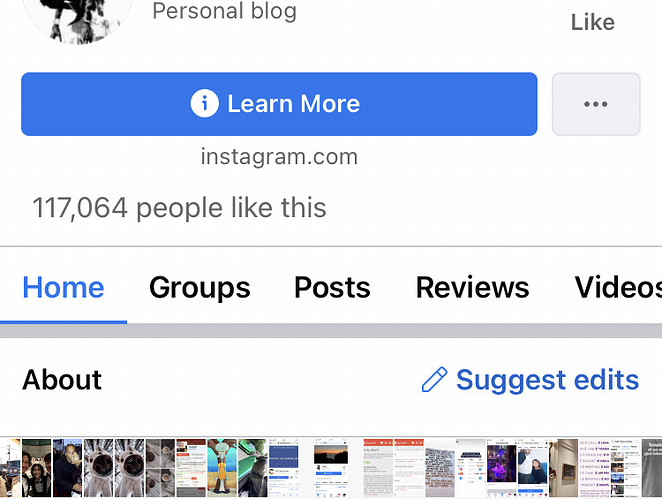Tap the Like button at the top
The image size is (662, 499).
coord(593,22)
